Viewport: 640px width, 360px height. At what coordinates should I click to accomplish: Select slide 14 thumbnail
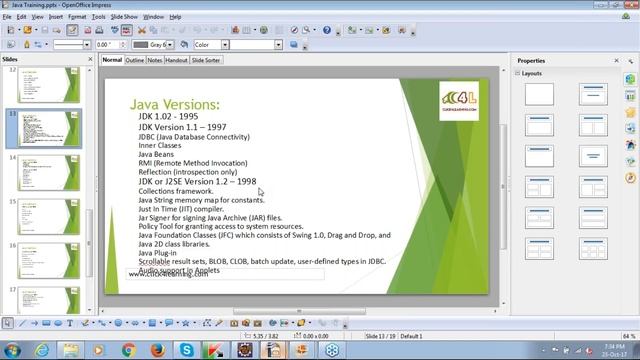tap(49, 173)
